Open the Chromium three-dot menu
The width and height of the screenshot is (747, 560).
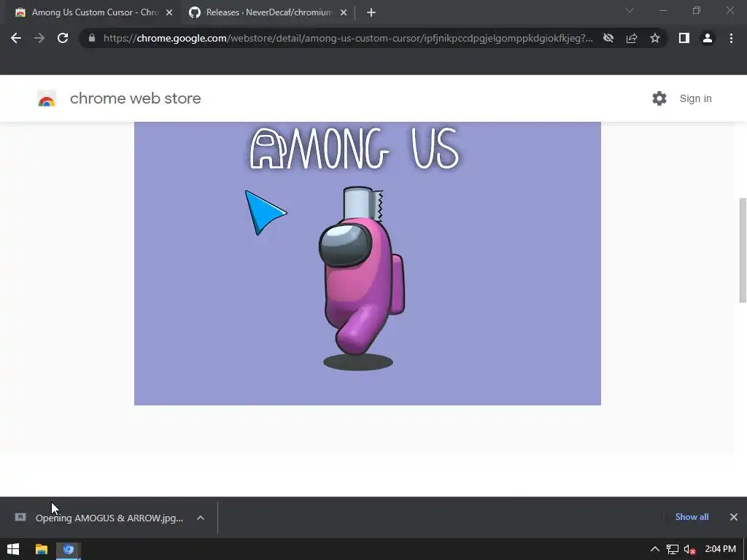731,38
